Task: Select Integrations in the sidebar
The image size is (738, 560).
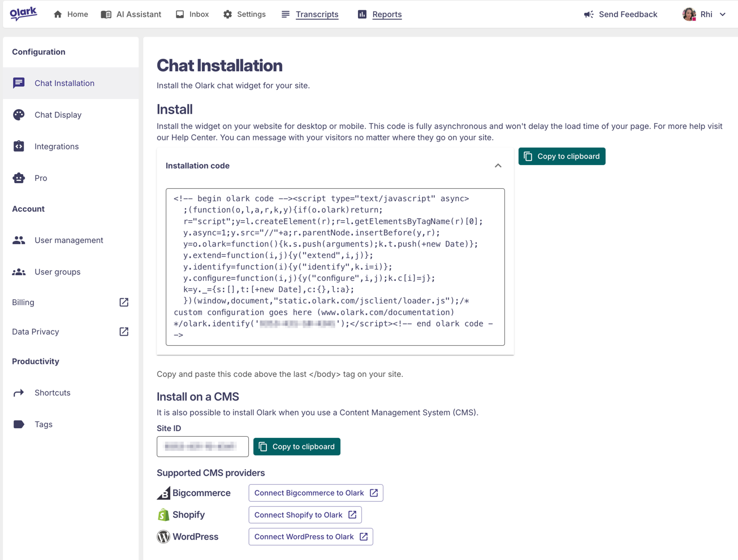Action: point(71,146)
